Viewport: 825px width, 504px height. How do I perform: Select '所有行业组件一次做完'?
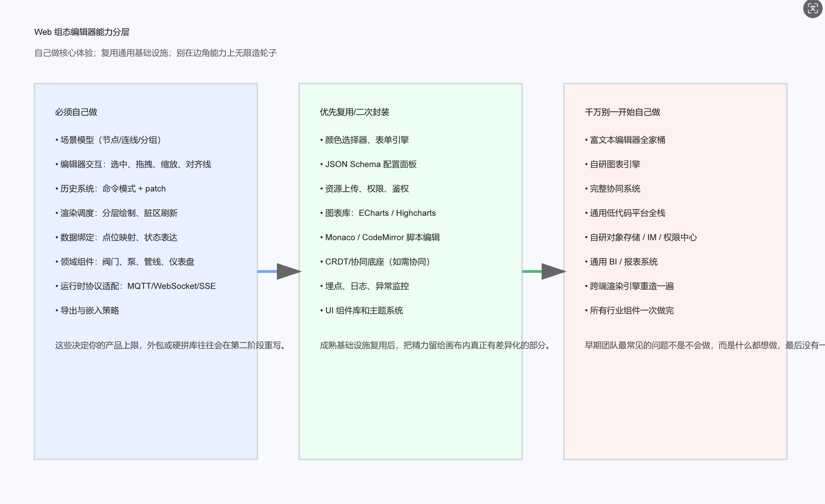coord(629,310)
